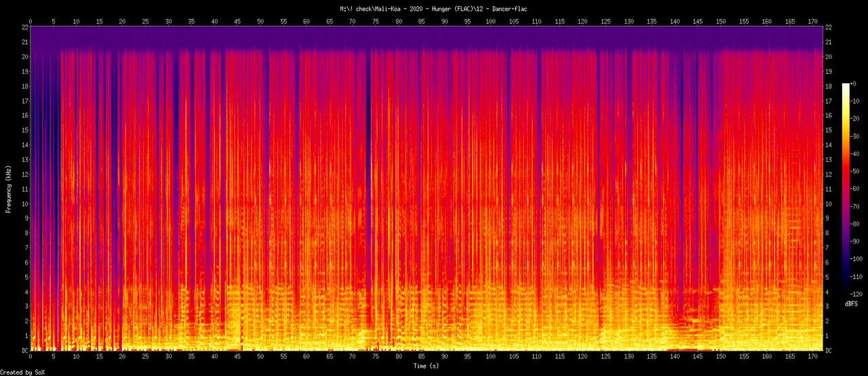
Task: Click the '75' tick on the top time axis
Action: tap(375, 21)
